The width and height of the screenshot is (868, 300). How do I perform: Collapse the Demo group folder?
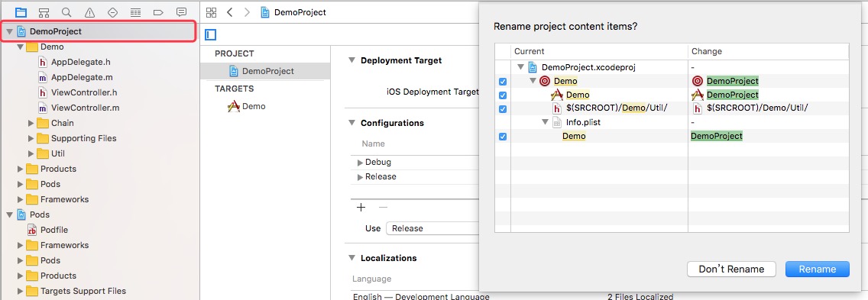[x=20, y=47]
